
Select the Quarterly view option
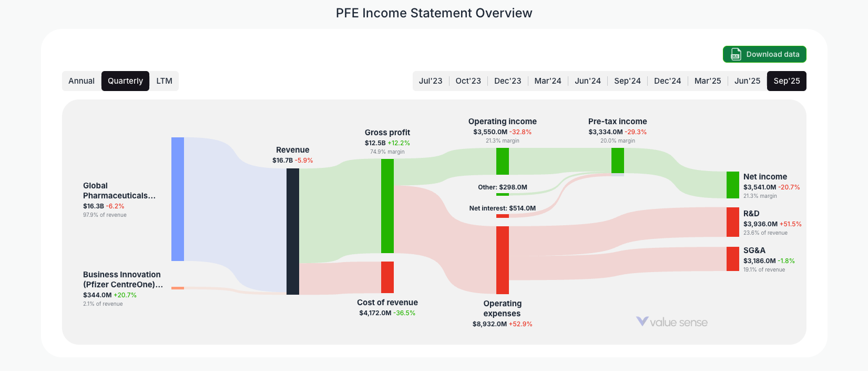coord(125,81)
